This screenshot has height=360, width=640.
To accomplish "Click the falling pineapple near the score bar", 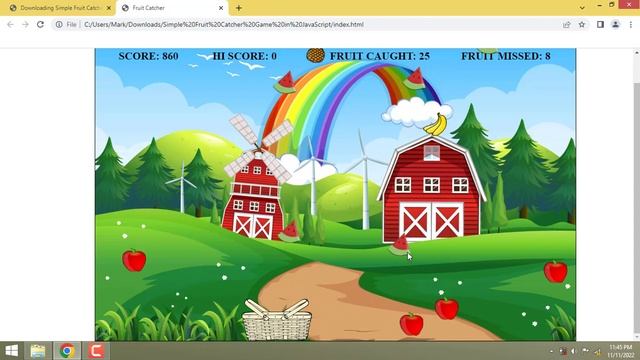I will click(316, 56).
